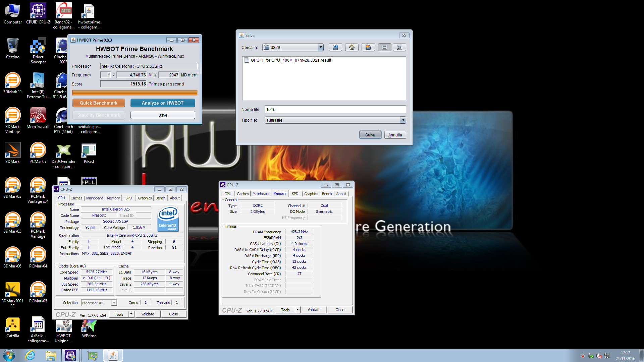
Task: Expand the Cerca in d326 dropdown
Action: click(x=321, y=47)
